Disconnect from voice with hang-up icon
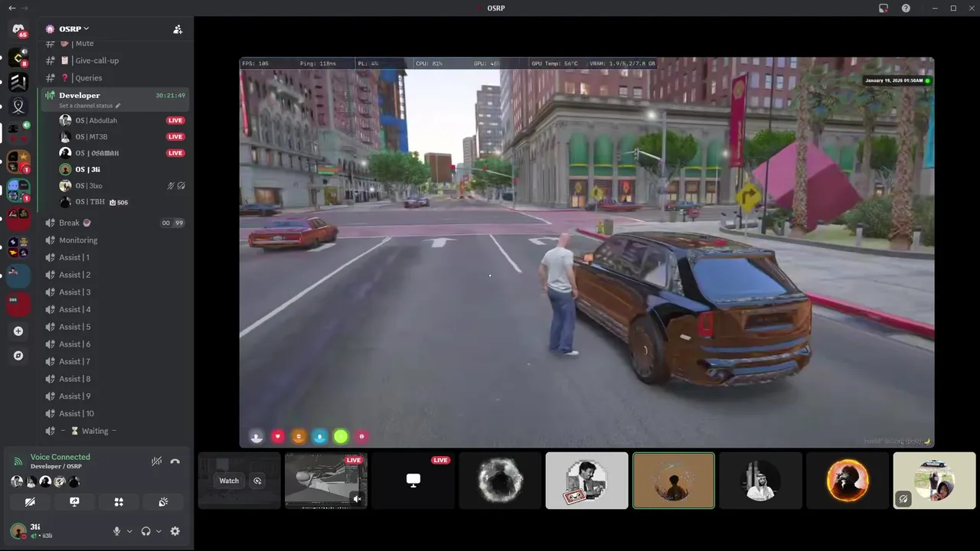This screenshot has height=551, width=980. tap(175, 461)
